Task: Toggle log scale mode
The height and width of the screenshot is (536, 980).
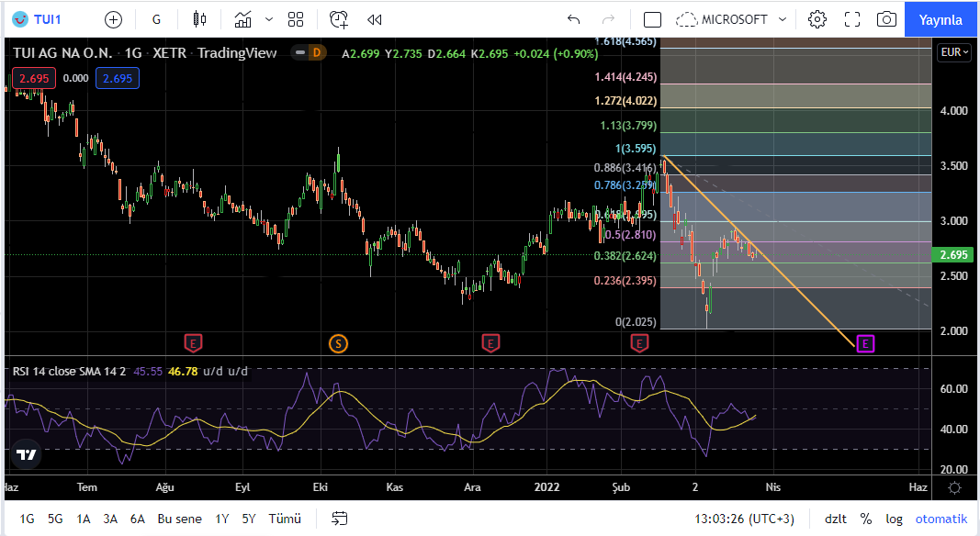Action: tap(894, 519)
